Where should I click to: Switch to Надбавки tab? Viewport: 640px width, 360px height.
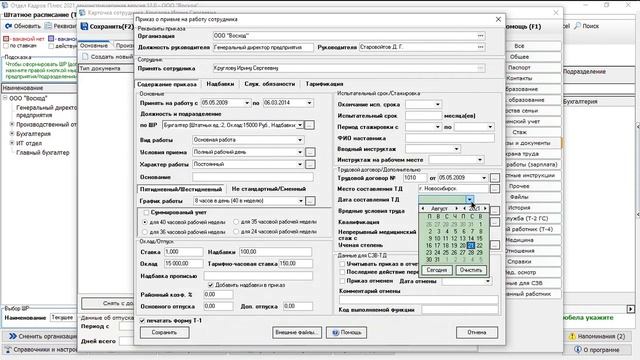click(220, 84)
